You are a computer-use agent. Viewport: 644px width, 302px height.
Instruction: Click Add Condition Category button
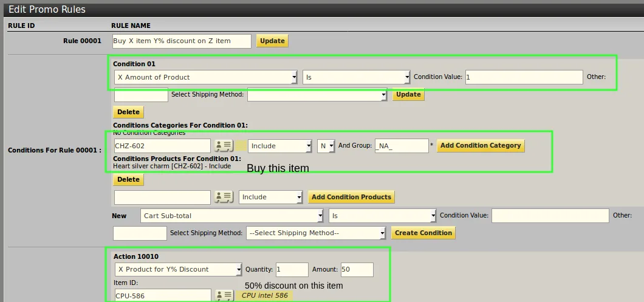(x=481, y=145)
